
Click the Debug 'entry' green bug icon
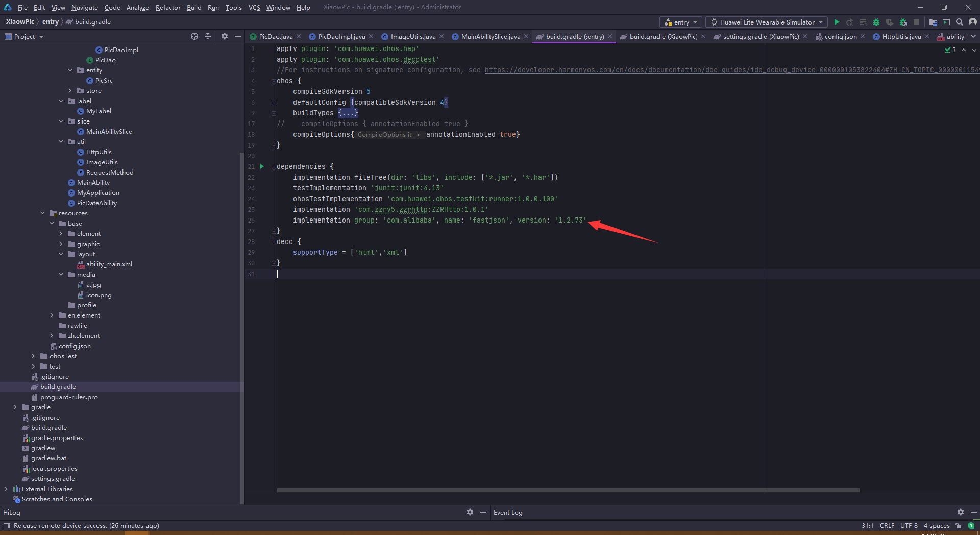click(x=876, y=22)
